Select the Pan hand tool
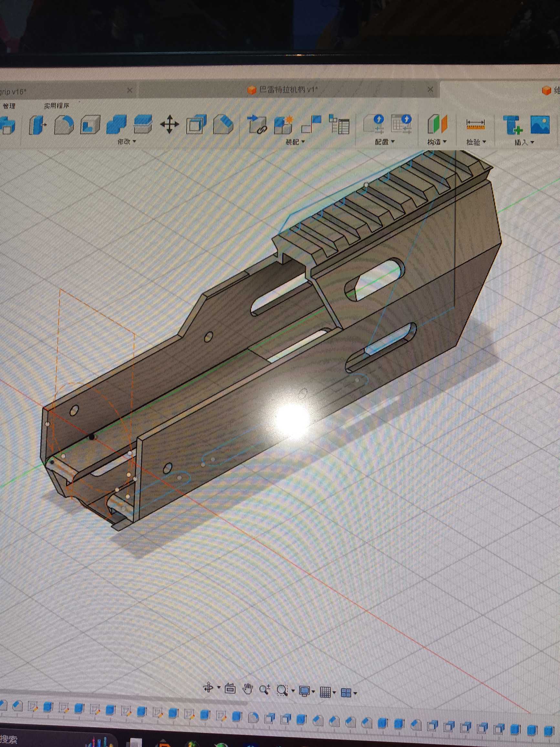The height and width of the screenshot is (747, 560). point(247,689)
